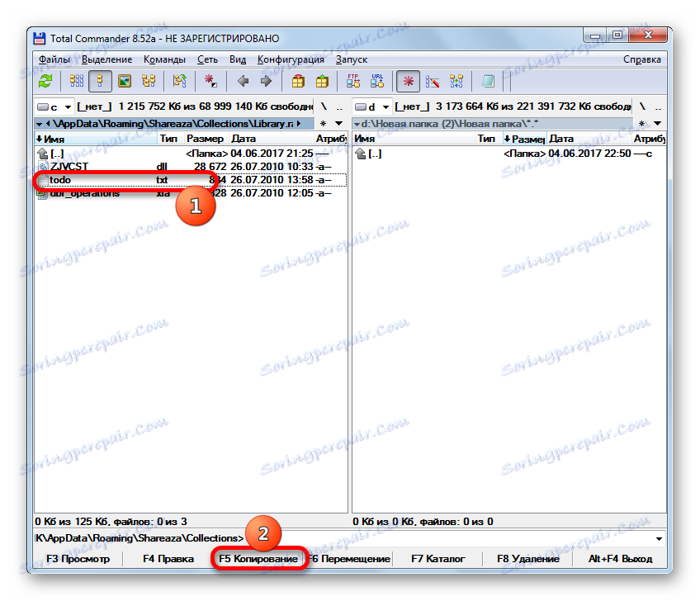The image size is (700, 601).
Task: Open the Команды menu
Action: [164, 59]
